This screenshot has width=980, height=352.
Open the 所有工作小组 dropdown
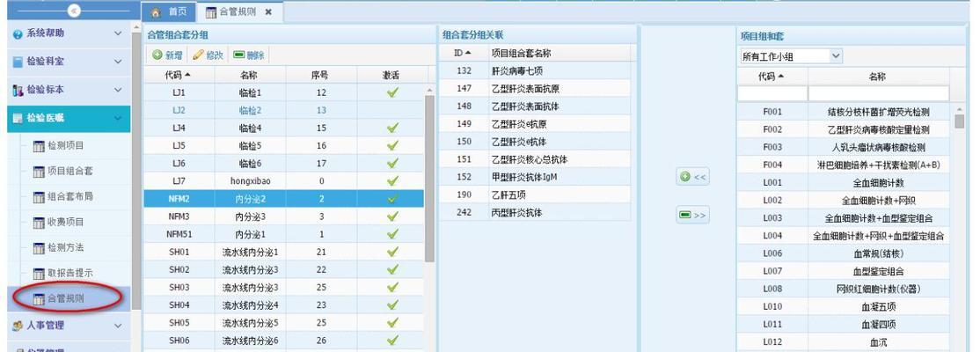837,56
